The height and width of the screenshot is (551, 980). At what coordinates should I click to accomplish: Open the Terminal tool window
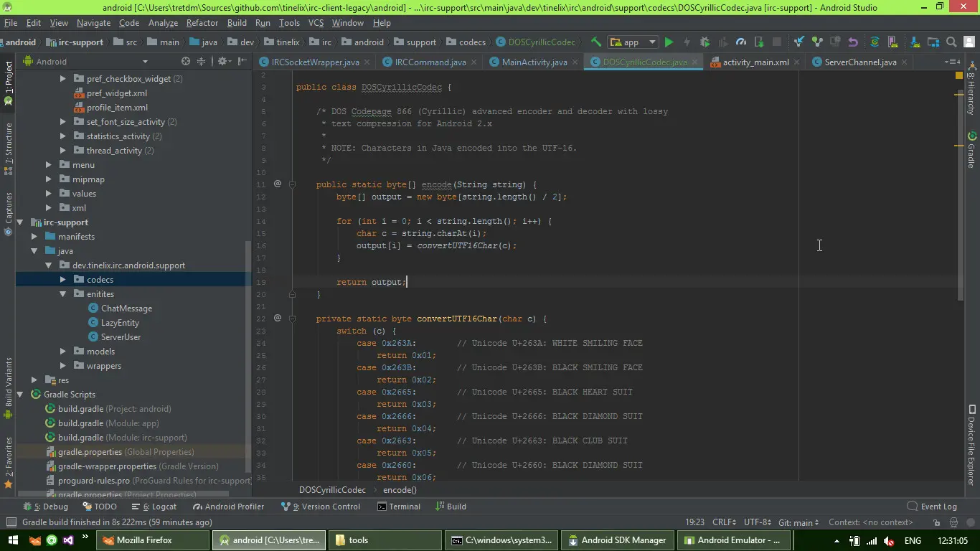click(400, 507)
